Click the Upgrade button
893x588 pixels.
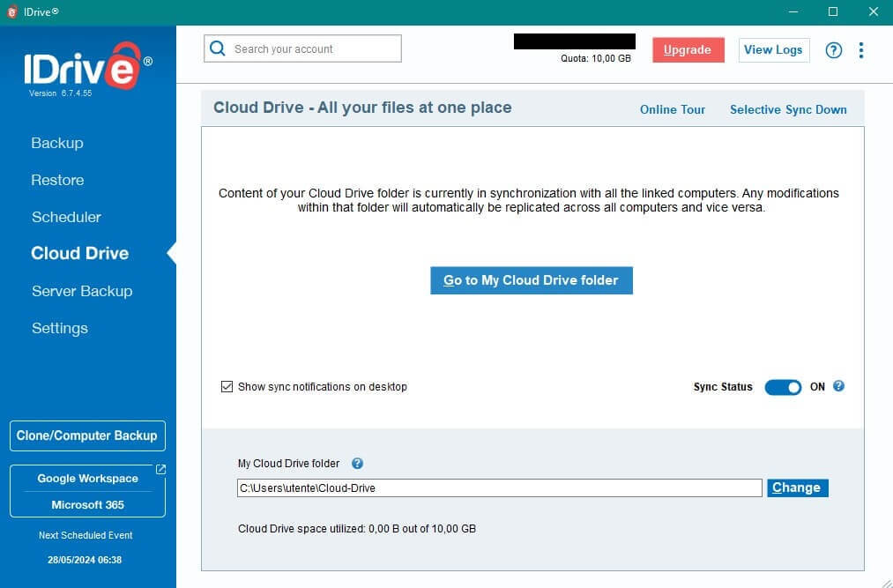(x=688, y=50)
